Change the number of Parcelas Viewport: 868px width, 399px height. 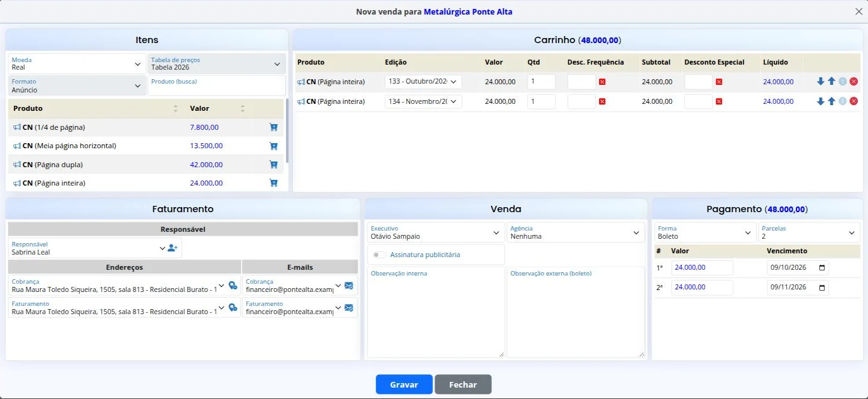point(809,232)
